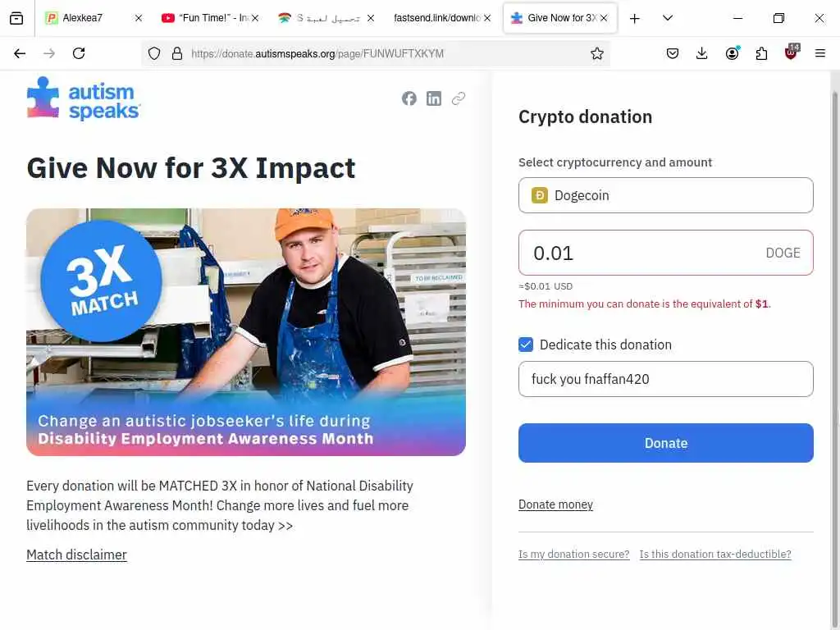Open the Pocket save icon
Screen dimensions: 840x630
click(673, 53)
